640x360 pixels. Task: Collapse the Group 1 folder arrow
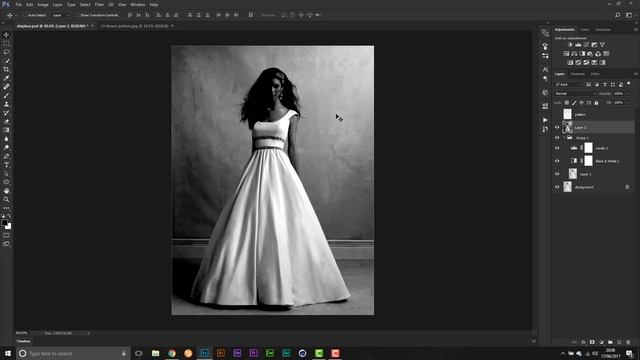pos(564,138)
